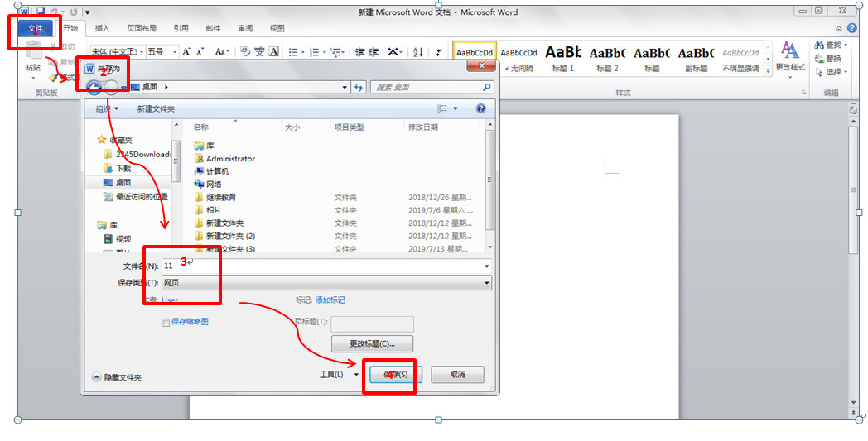Viewport: 868px width, 441px height.
Task: Click the Sort (A-Z) icon
Action: click(418, 52)
